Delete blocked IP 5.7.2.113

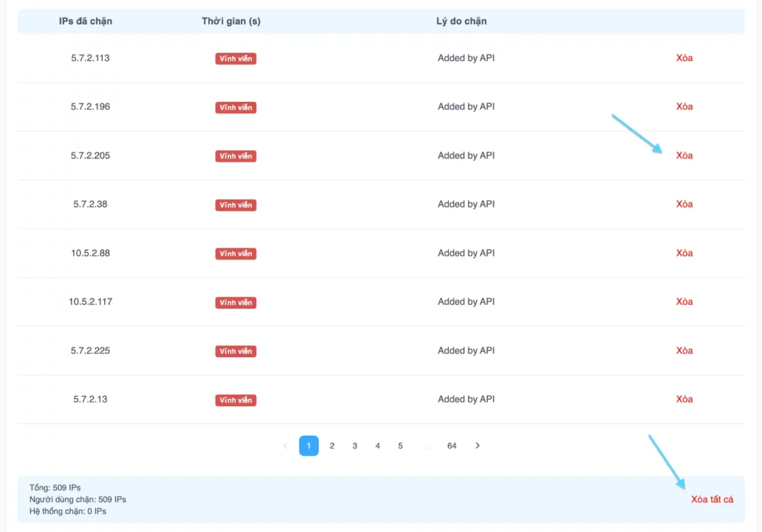click(x=684, y=58)
